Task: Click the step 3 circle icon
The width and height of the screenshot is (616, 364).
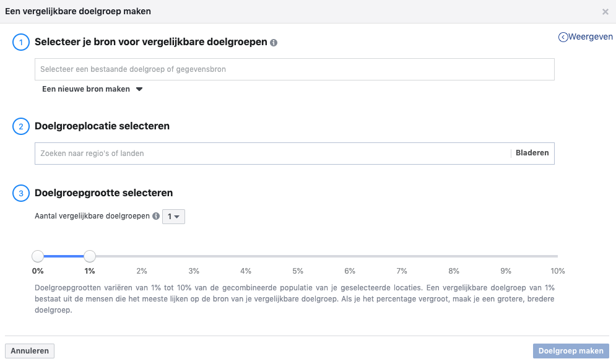Action: pos(20,194)
